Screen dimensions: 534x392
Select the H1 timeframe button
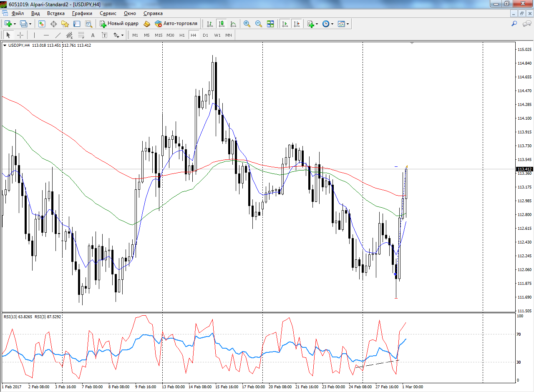pos(182,35)
